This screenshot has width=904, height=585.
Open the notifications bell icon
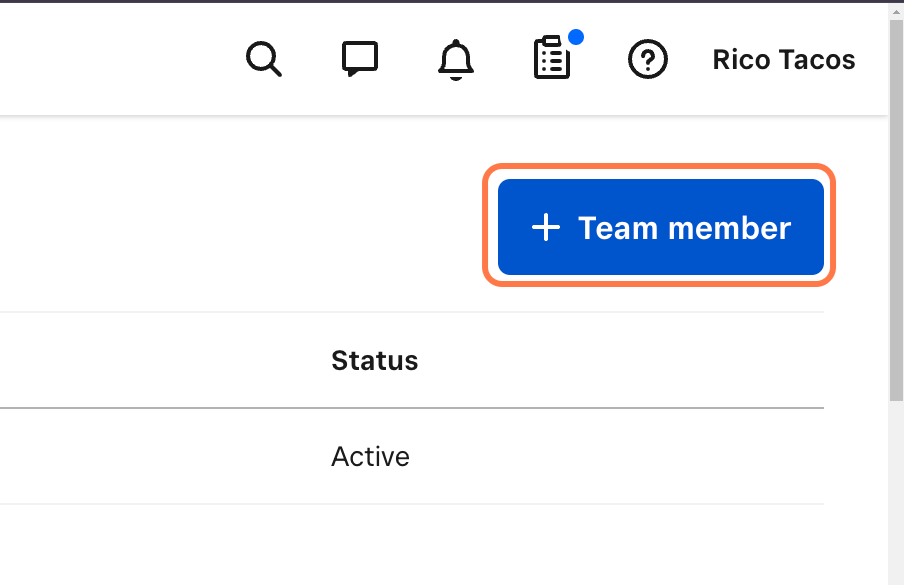(x=455, y=59)
